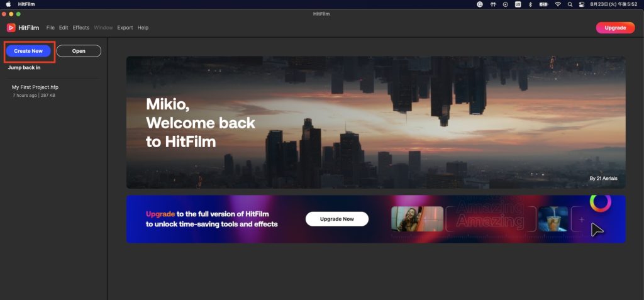Open Spotlight search
644x300 pixels.
[570, 4]
